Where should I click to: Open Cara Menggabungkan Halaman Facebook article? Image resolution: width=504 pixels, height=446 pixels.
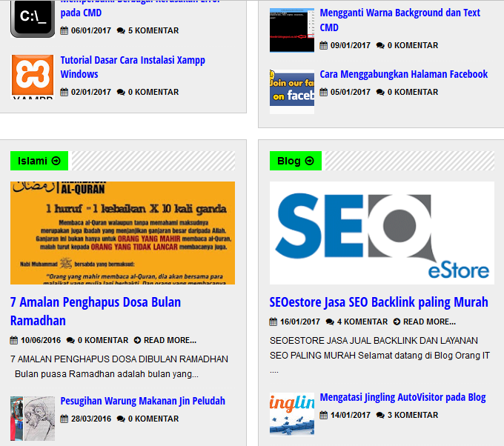click(x=404, y=74)
